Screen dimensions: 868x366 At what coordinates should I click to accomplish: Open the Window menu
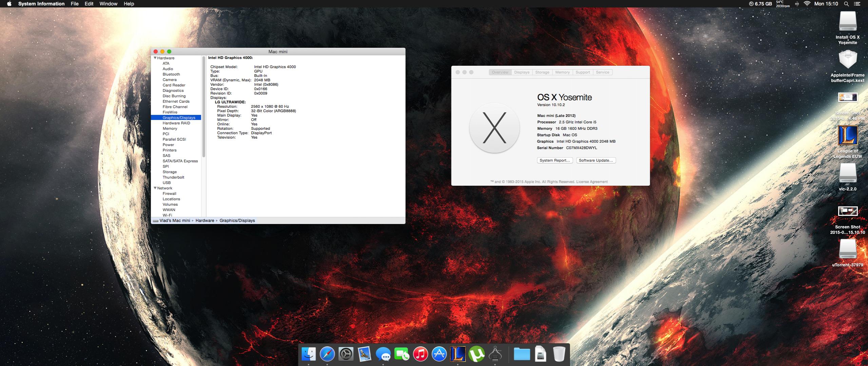coord(108,4)
